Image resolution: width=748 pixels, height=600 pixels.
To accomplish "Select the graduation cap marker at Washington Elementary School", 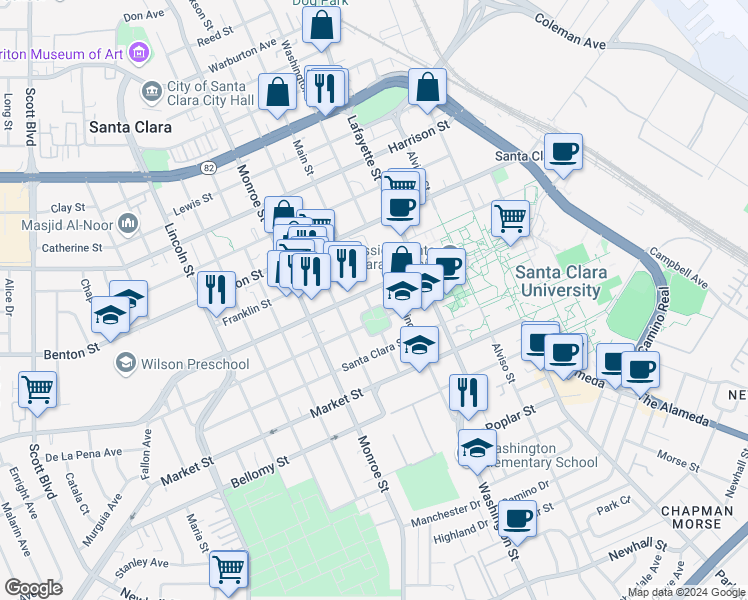I will click(478, 451).
